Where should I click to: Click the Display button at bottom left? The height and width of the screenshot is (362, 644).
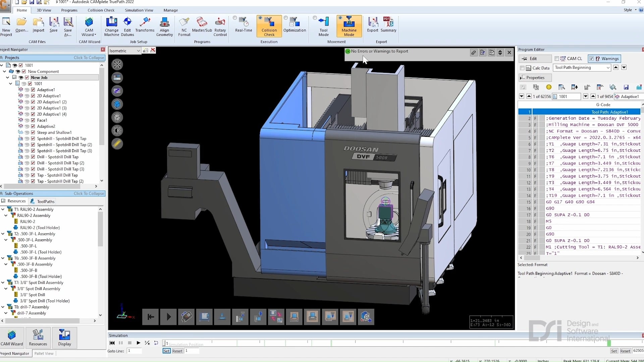coord(64,338)
